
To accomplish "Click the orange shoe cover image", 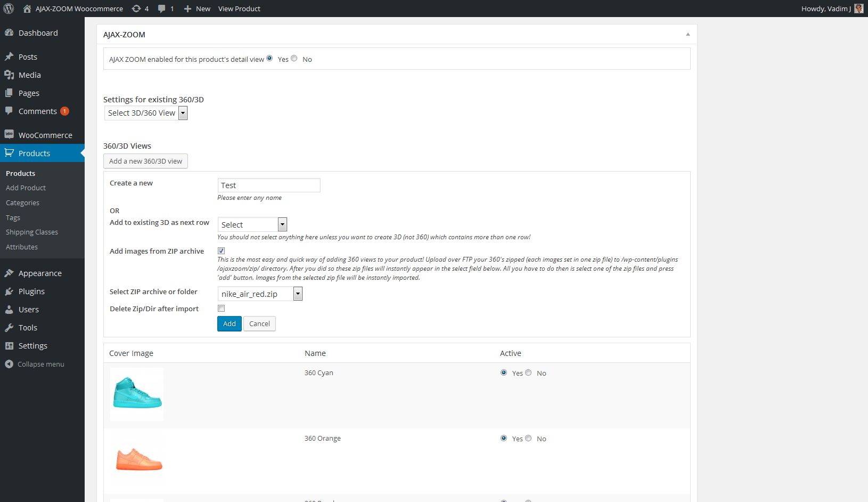I will [x=137, y=459].
